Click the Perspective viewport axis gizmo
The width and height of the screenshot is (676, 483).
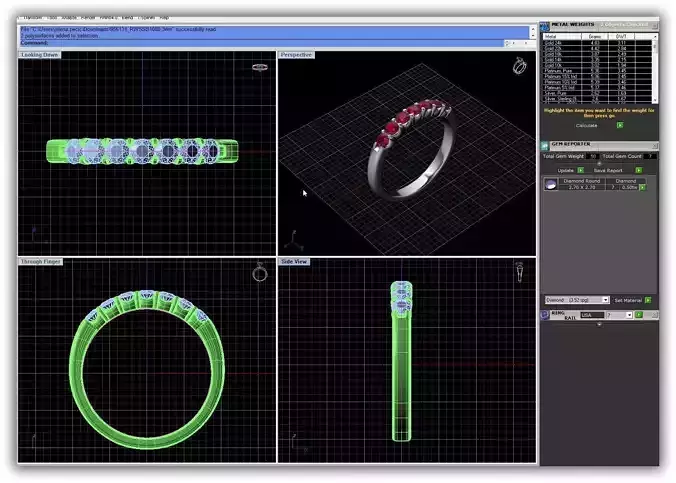tap(295, 242)
